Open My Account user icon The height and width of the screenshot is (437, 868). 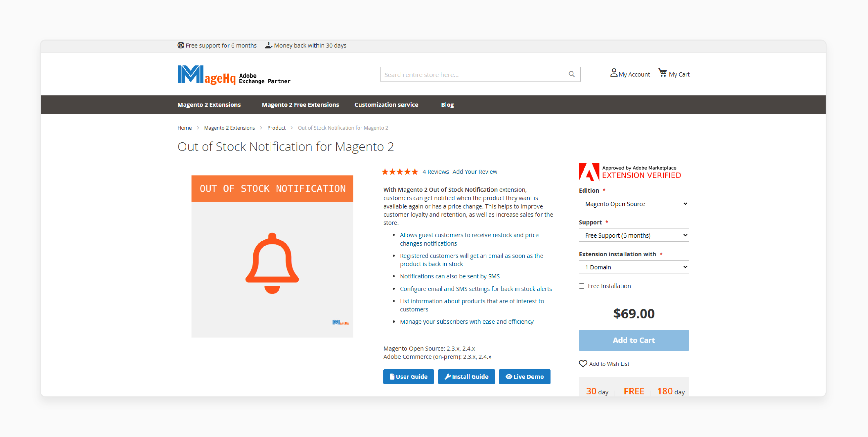(x=613, y=73)
